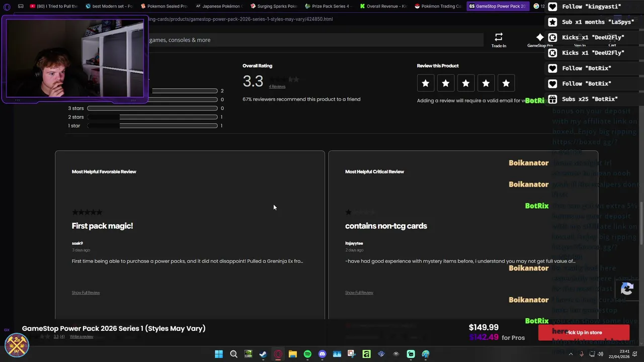Click the 'Most Helpful Favorable Review' heading

click(x=104, y=171)
